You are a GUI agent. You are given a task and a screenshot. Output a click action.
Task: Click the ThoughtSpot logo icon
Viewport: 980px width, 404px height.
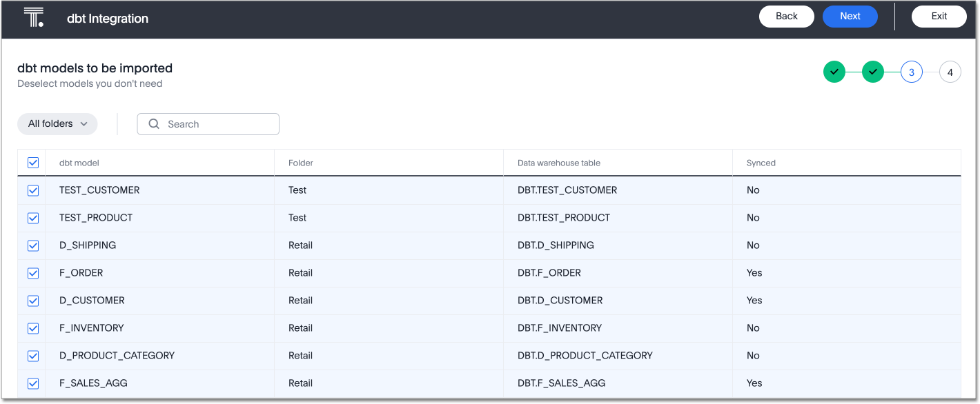coord(33,18)
